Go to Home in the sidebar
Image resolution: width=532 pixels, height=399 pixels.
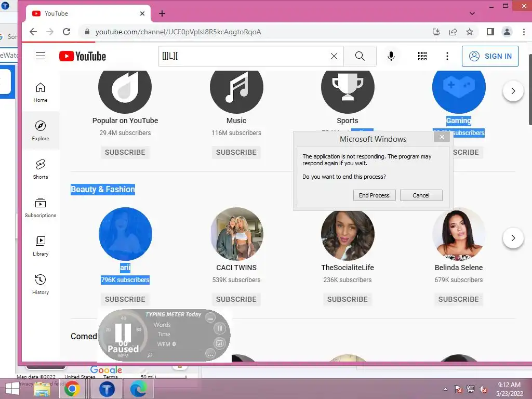pyautogui.click(x=41, y=92)
